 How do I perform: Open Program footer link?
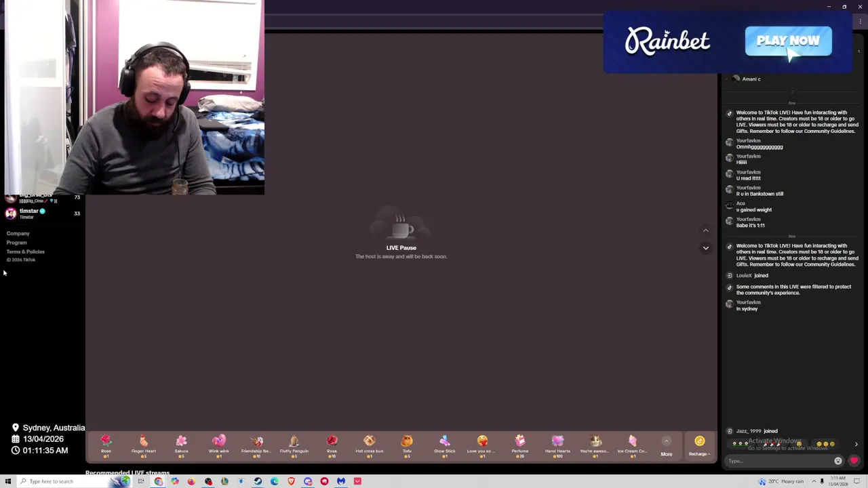(x=17, y=243)
